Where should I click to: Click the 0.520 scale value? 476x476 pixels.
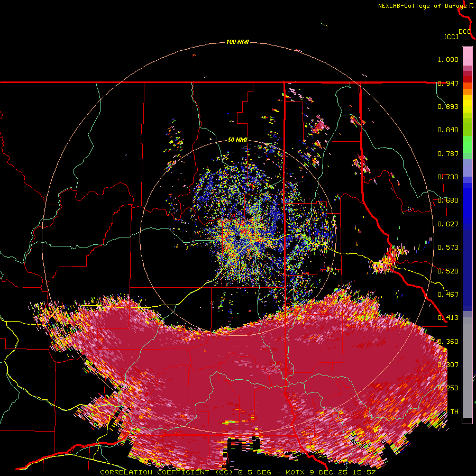tap(448, 271)
